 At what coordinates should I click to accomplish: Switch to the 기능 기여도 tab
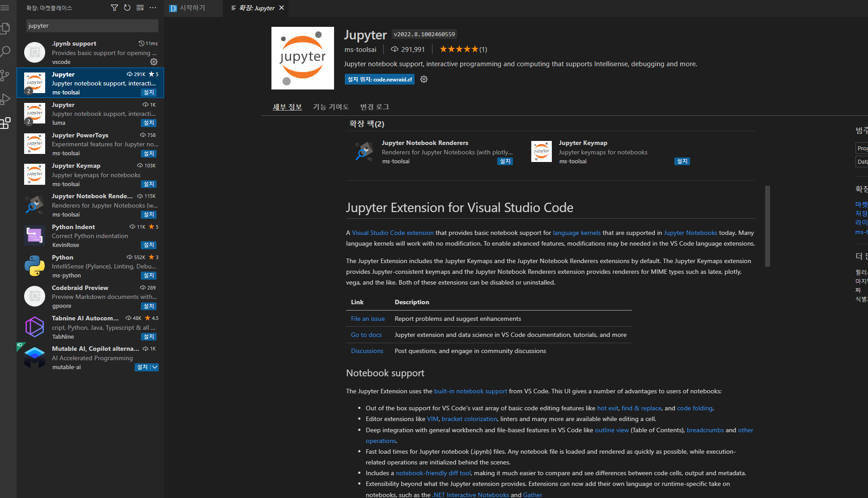pos(330,107)
